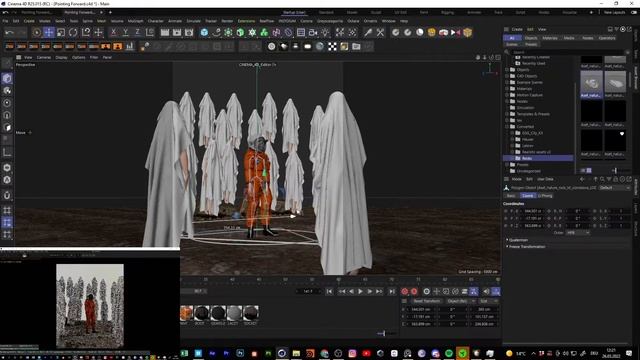
Task: Collapse the Converted folder in tree
Action: [507, 127]
